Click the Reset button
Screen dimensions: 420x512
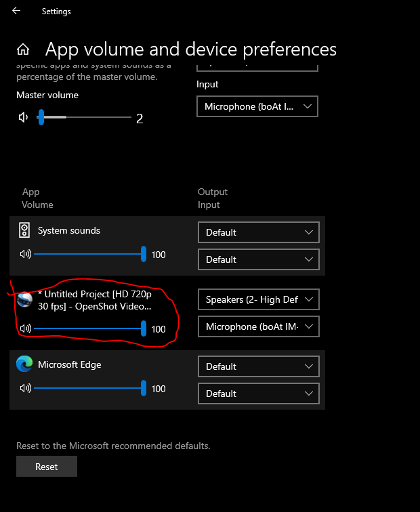47,467
